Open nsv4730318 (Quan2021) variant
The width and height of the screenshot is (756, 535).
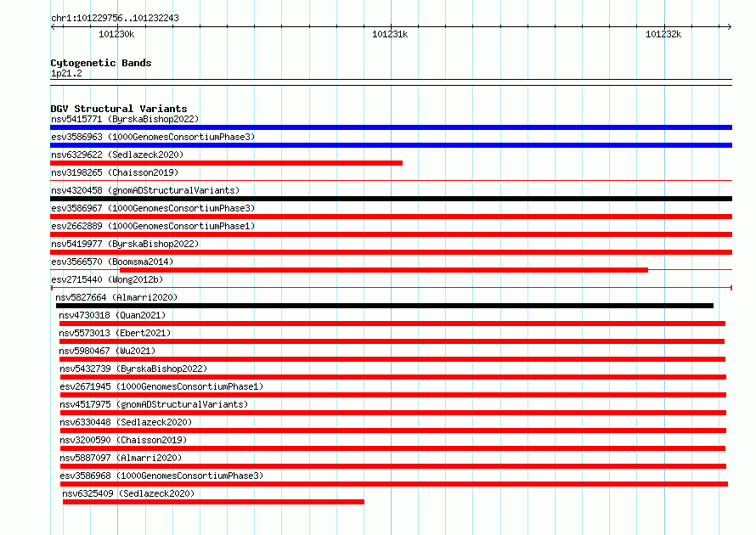(112, 315)
